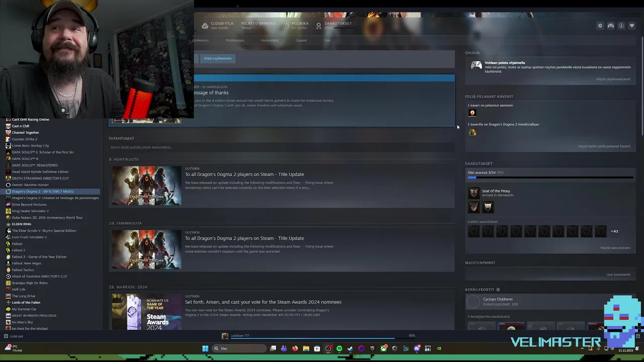The height and width of the screenshot is (362, 644).
Task: Open January 29 Title Update news thumbnail
Action: point(146,249)
